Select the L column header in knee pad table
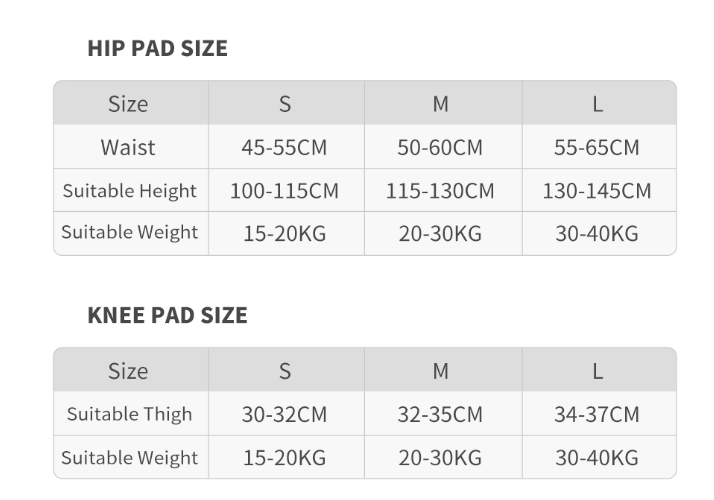The width and height of the screenshot is (714, 500). click(x=597, y=371)
